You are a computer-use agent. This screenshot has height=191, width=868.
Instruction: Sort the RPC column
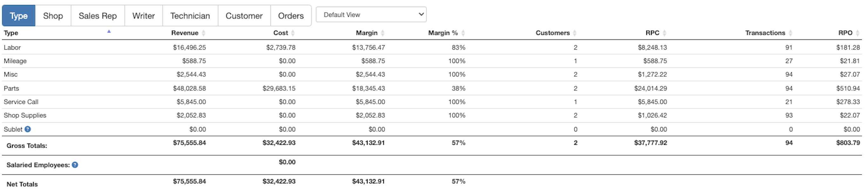click(x=664, y=33)
